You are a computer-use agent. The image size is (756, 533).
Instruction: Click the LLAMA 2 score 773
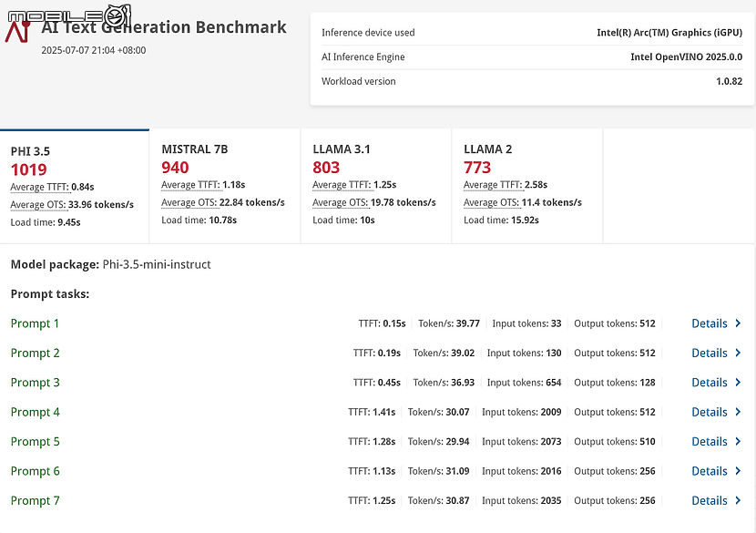[477, 168]
